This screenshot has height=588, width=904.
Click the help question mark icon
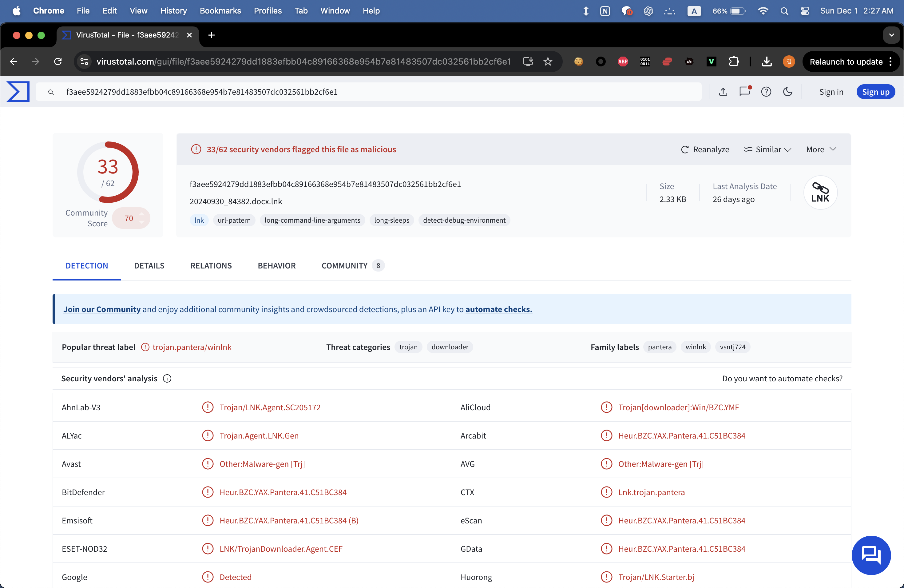coord(766,92)
